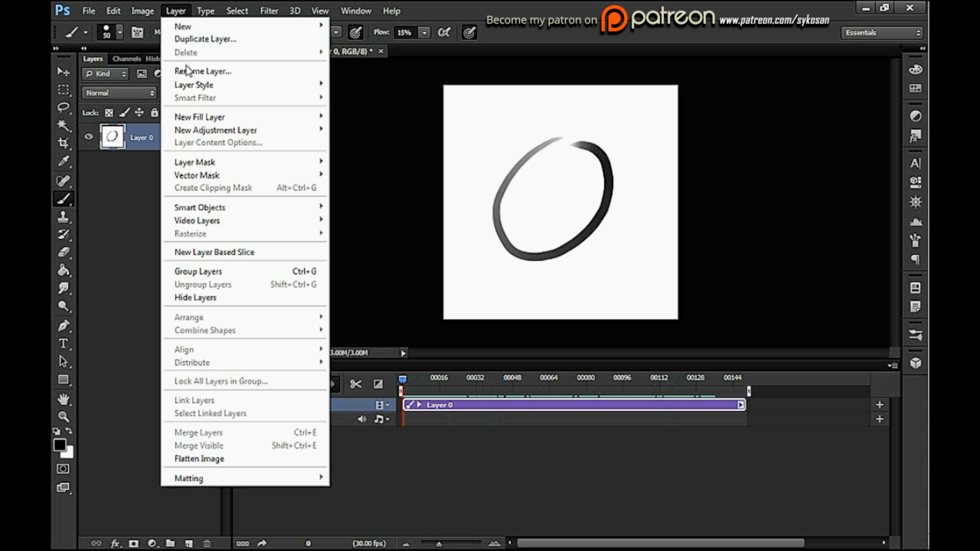Select the Crop tool

(x=64, y=143)
